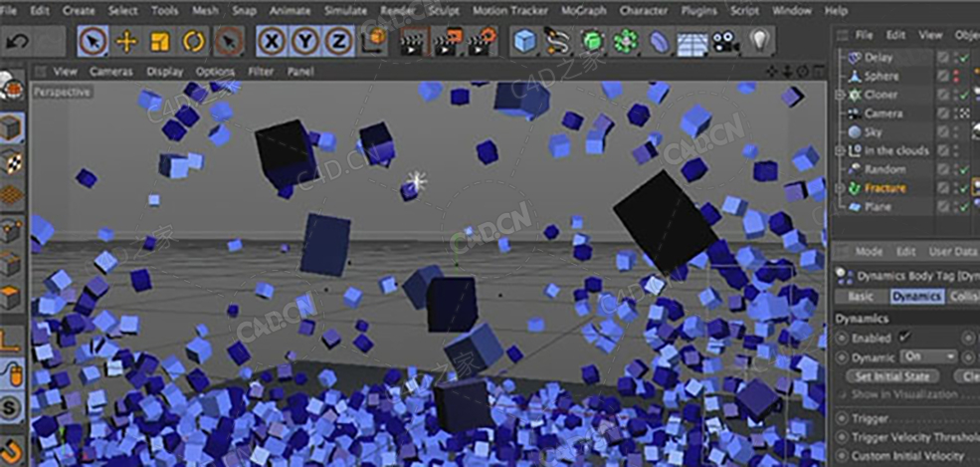Activate the Rotate tool
The width and height of the screenshot is (980, 467).
194,41
